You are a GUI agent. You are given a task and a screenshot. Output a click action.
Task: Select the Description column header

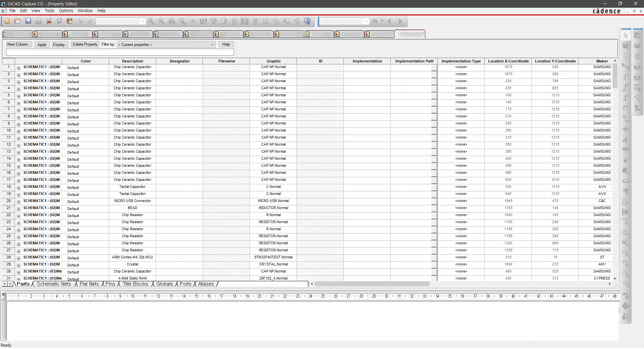click(x=132, y=61)
